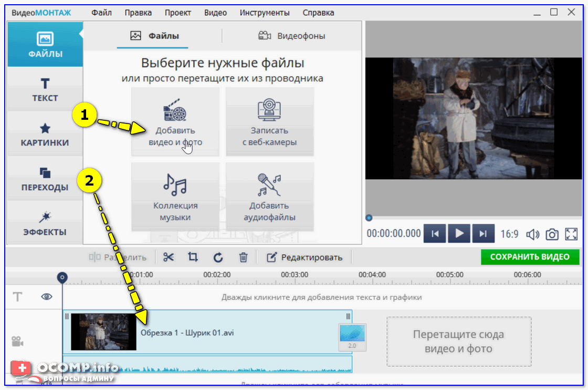Viewport: 588px width, 390px height.
Task: Click the rotate icon in toolbar
Action: point(218,257)
